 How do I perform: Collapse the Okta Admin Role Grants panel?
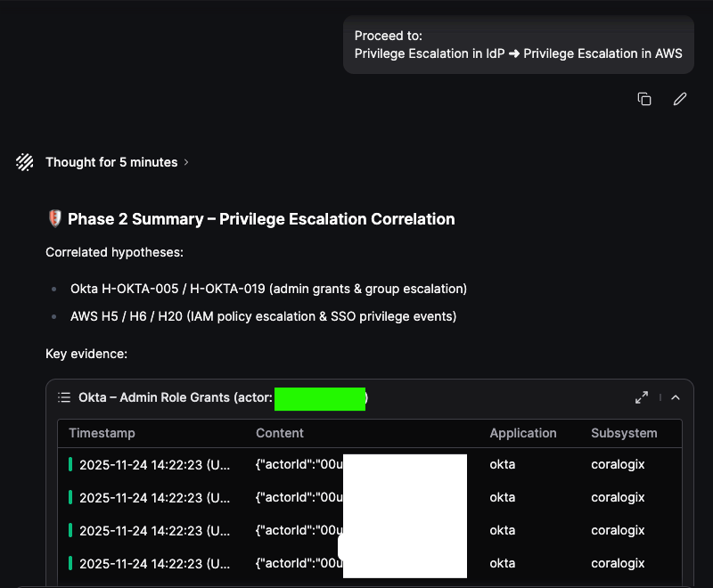click(x=675, y=397)
